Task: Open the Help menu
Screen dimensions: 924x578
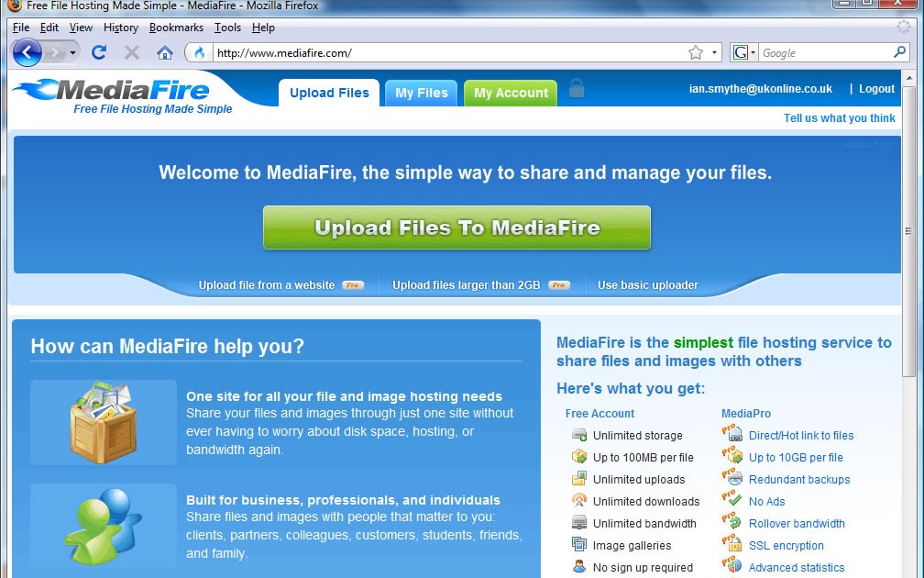Action: [x=263, y=28]
